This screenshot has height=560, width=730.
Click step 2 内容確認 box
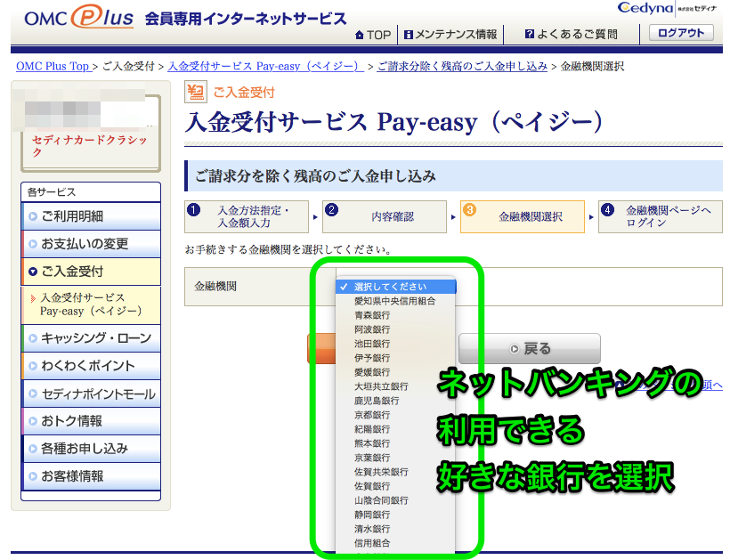pyautogui.click(x=385, y=216)
